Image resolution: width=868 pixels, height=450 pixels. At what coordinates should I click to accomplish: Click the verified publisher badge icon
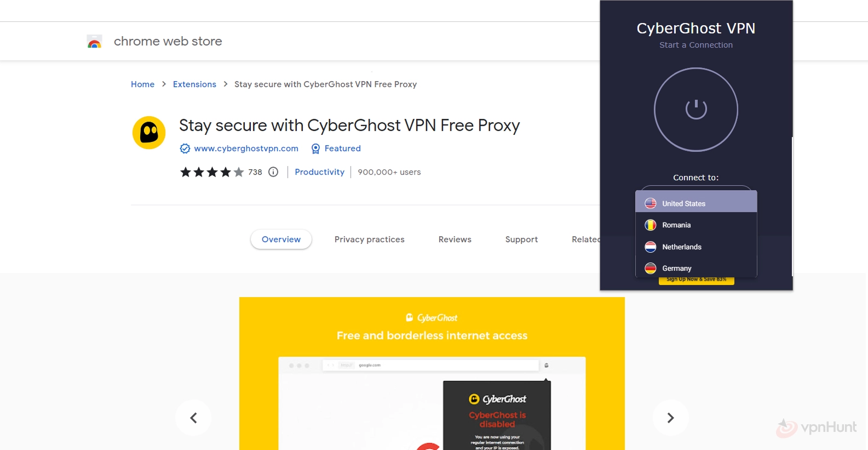tap(185, 149)
